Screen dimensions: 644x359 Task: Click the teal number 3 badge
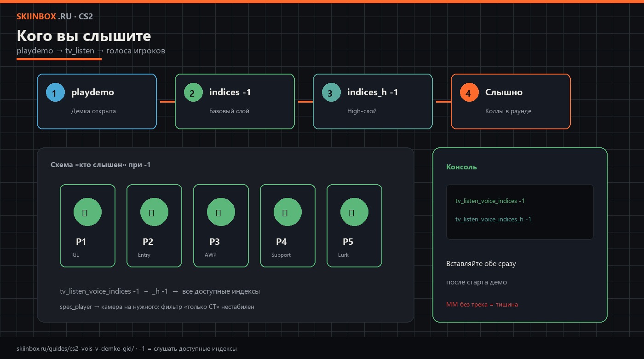331,93
